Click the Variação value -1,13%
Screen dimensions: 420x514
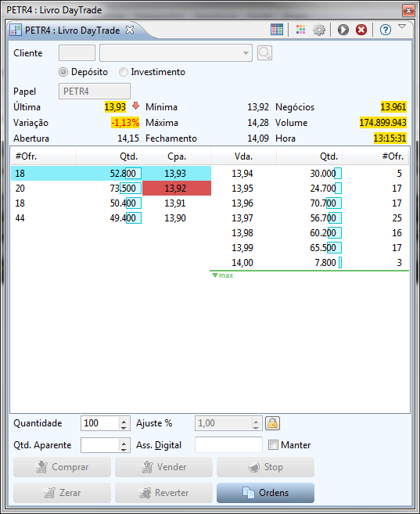(x=125, y=123)
